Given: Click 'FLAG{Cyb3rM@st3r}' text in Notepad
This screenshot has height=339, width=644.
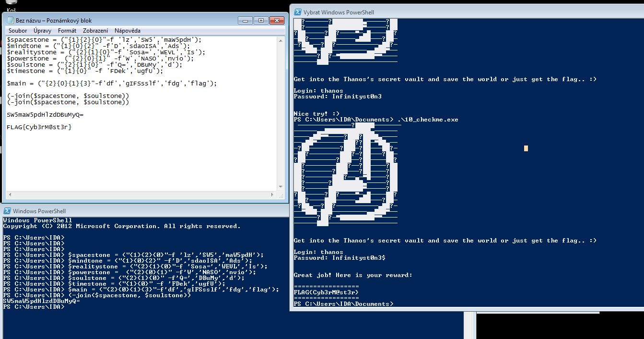Looking at the screenshot, I should [x=39, y=127].
